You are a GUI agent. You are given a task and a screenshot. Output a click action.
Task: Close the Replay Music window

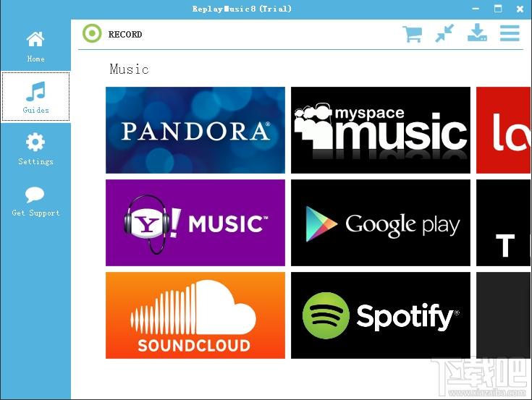520,9
